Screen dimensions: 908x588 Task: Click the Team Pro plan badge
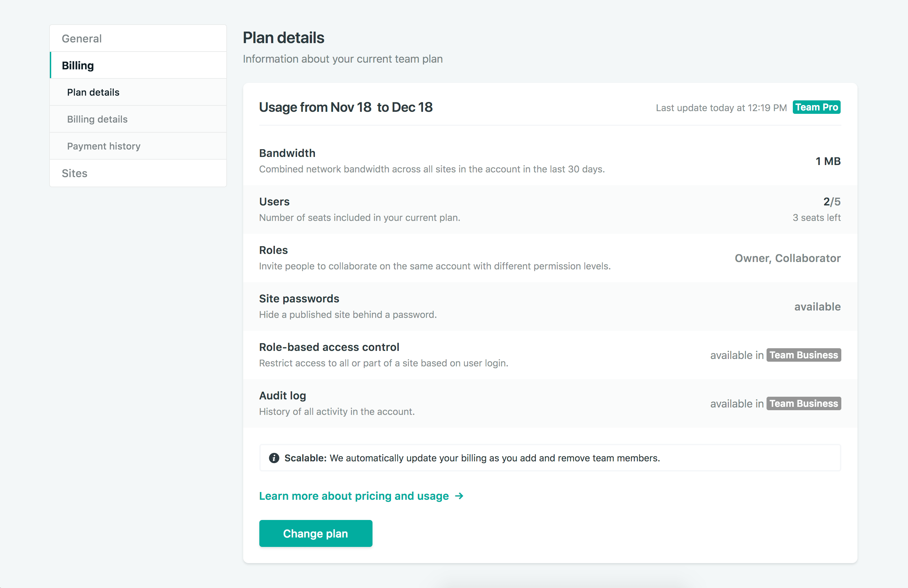coord(816,108)
